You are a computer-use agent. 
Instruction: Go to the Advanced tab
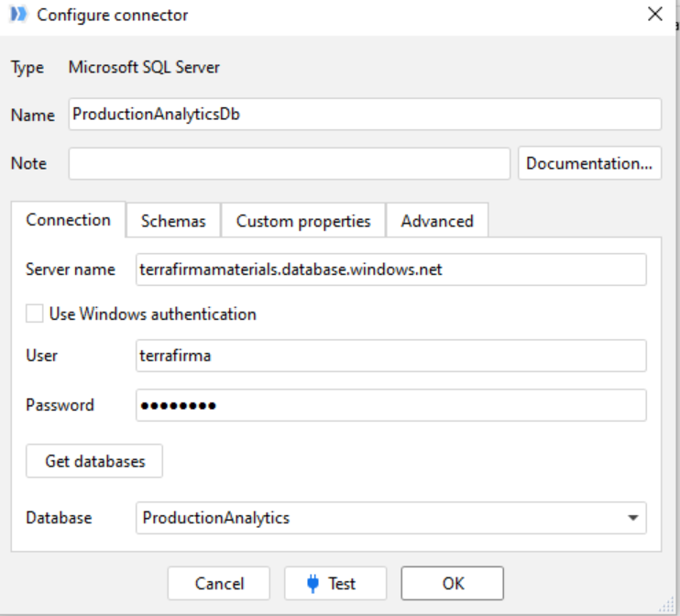pyautogui.click(x=437, y=221)
